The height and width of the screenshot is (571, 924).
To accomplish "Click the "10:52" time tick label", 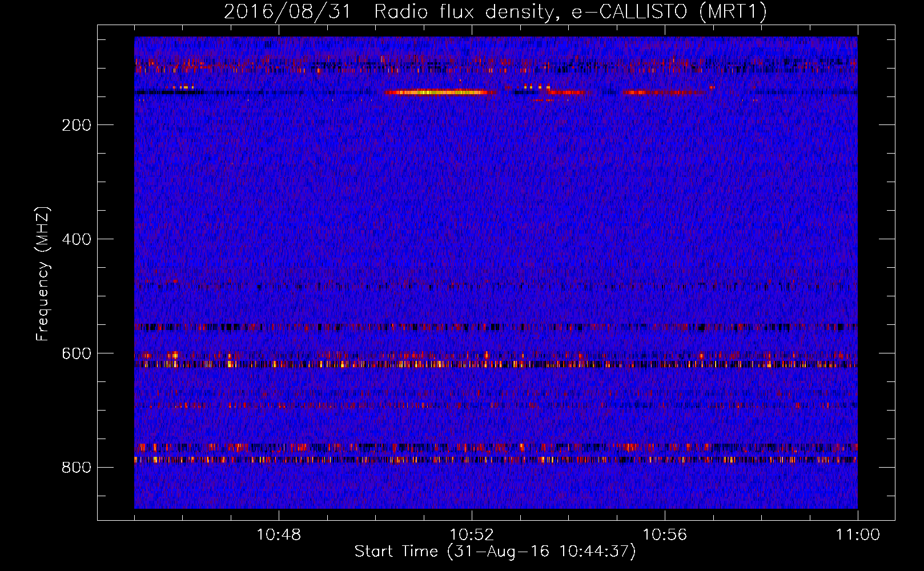I will click(472, 535).
